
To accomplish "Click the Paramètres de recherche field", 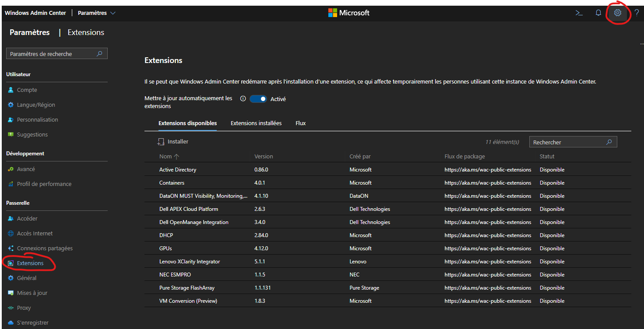I will point(50,54).
